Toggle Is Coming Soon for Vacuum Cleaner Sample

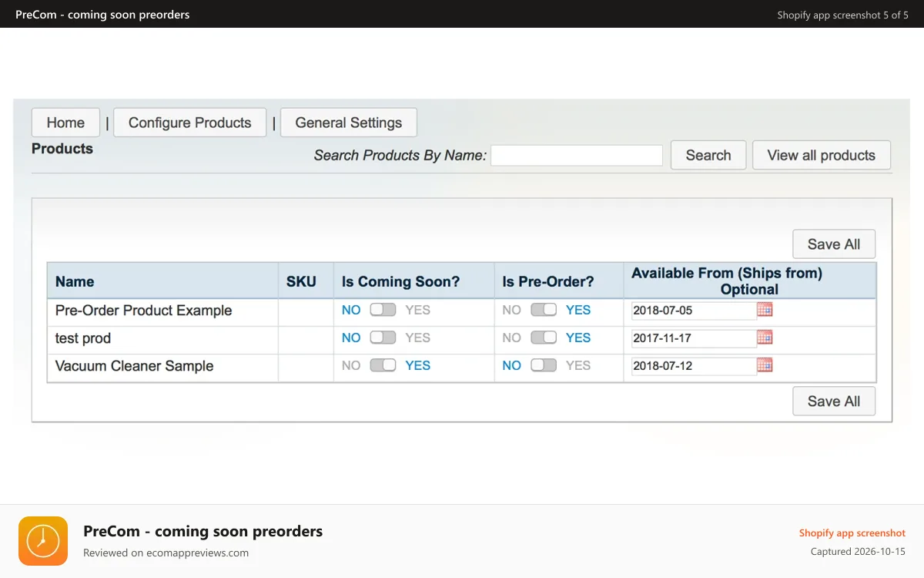coord(383,365)
